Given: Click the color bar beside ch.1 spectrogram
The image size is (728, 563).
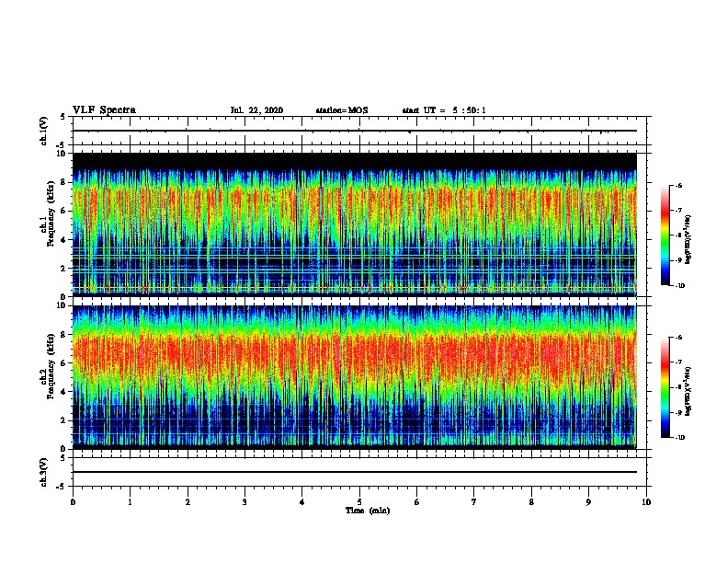Looking at the screenshot, I should pyautogui.click(x=665, y=236).
